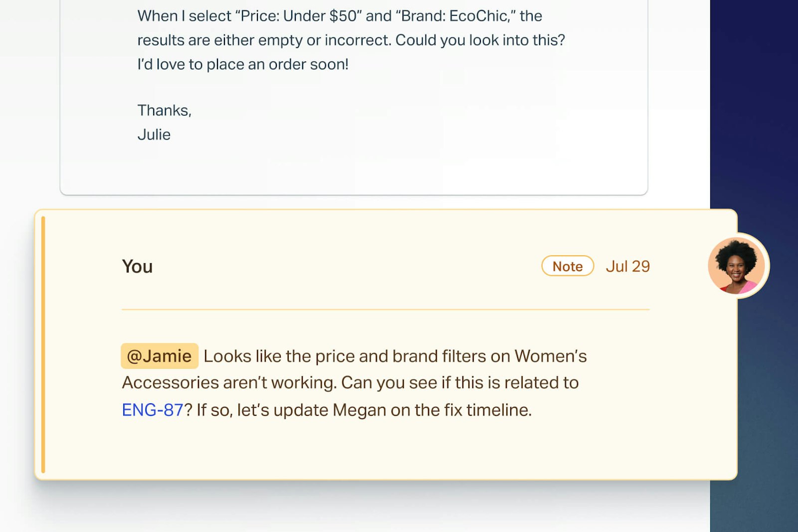Click the "fix timeline" phrase in note
Screen dimensions: 798x532
(x=486, y=410)
